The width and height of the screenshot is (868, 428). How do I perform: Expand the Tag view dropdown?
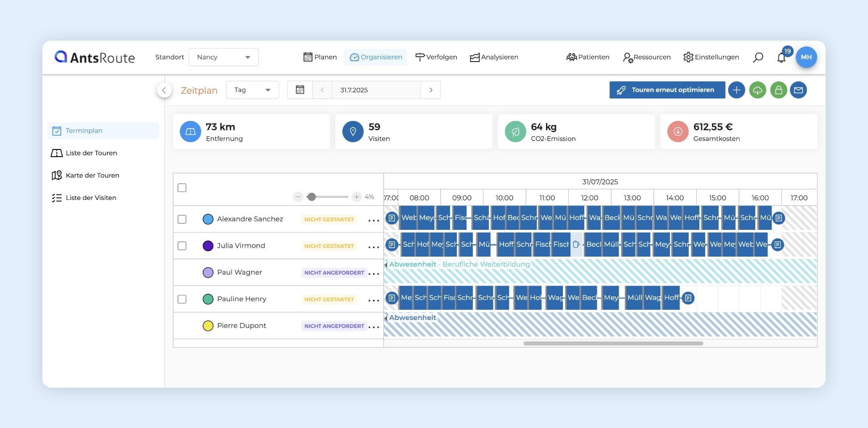[x=252, y=90]
